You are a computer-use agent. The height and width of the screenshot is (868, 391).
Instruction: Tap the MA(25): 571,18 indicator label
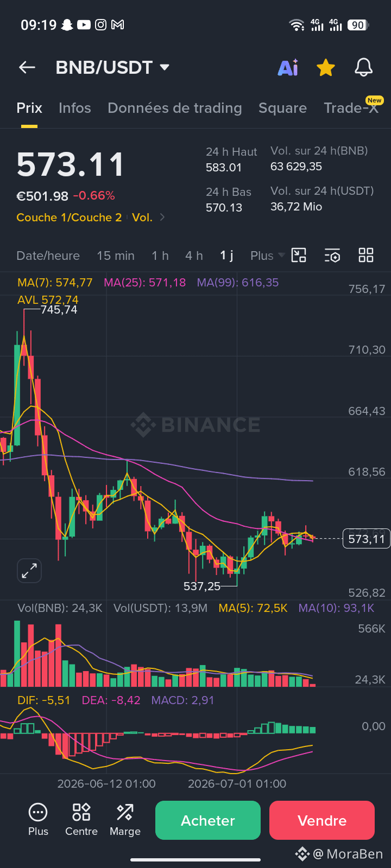[144, 283]
